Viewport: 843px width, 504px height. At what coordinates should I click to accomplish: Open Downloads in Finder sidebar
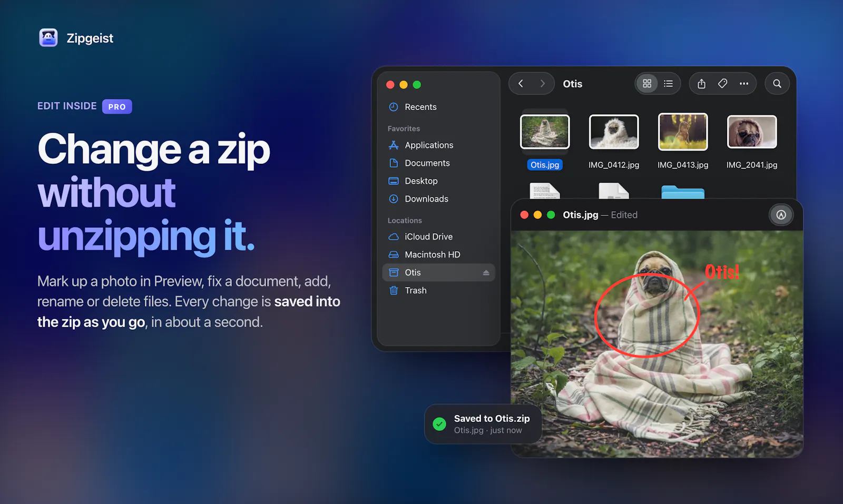[x=438, y=199]
